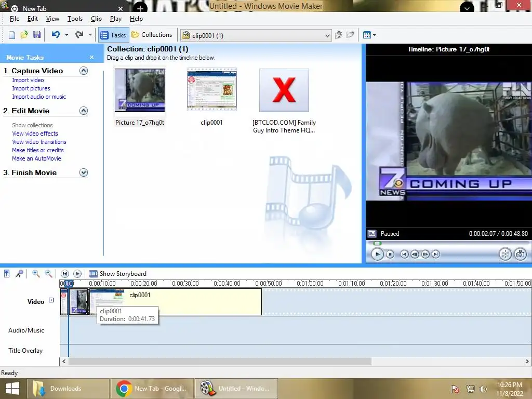
Task: Select the Picture 17_o7hg0t clip thumbnail
Action: (140, 90)
